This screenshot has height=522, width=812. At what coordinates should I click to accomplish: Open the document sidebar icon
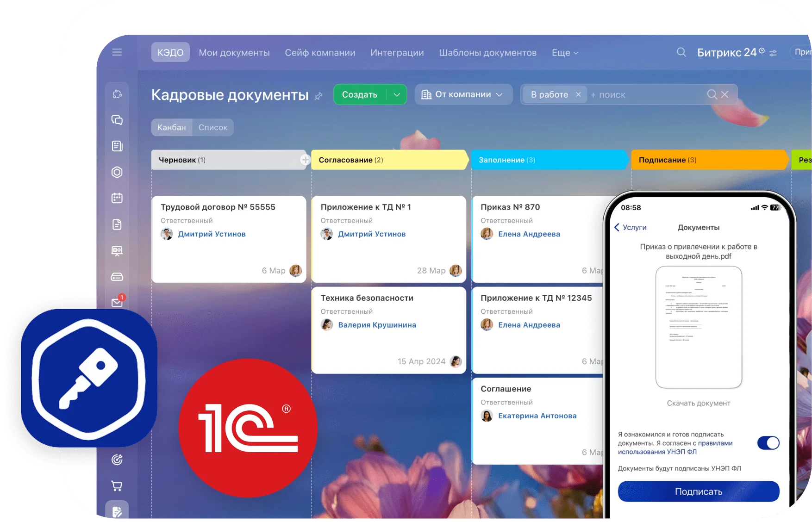click(117, 224)
